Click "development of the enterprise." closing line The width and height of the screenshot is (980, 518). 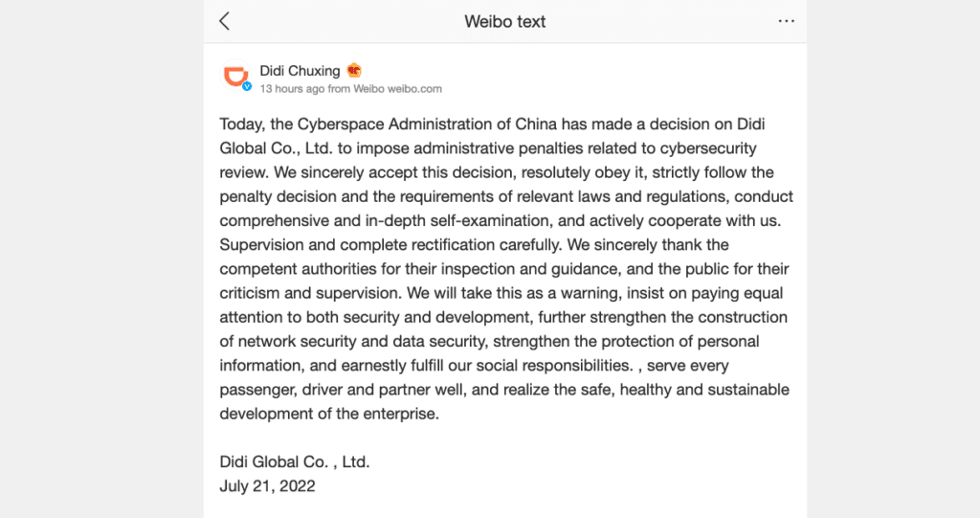(329, 414)
